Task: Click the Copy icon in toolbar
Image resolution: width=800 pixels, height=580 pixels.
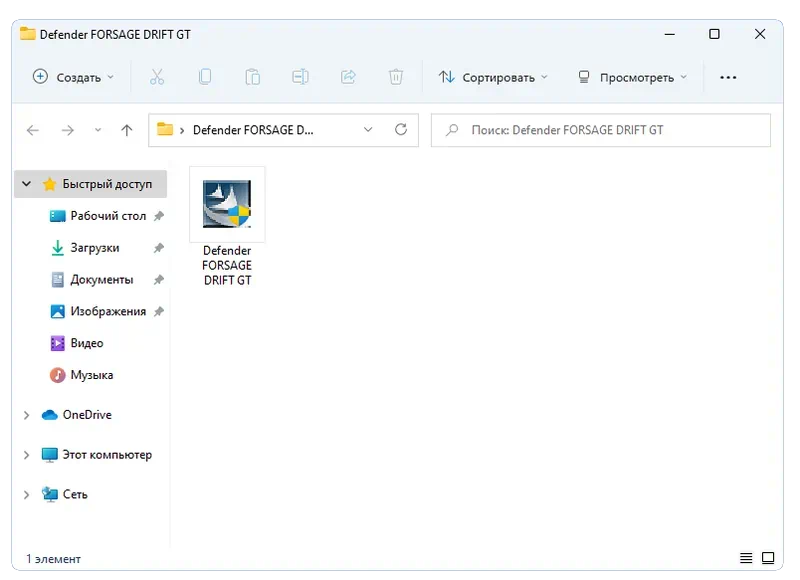Action: (205, 78)
